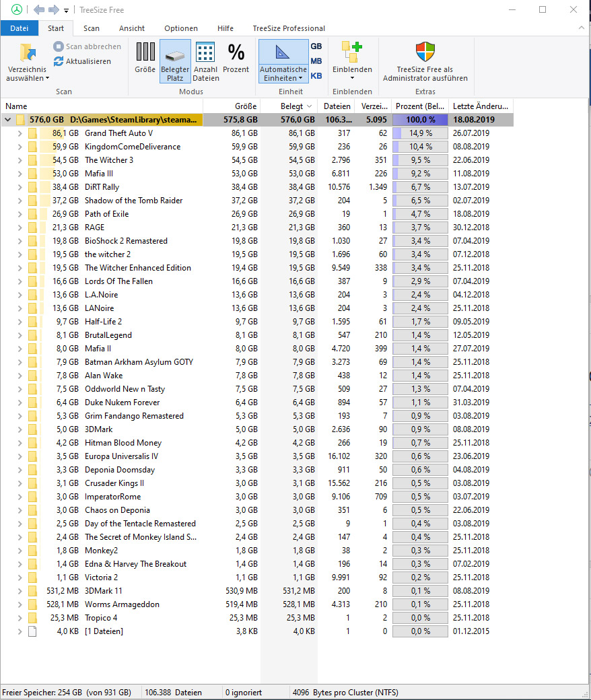This screenshot has height=700, width=591.
Task: Select the BrutalLegend folder icon
Action: (32, 335)
